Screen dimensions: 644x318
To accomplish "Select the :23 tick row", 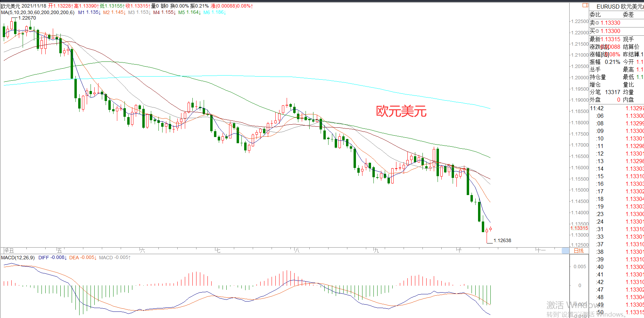I will (x=617, y=214).
